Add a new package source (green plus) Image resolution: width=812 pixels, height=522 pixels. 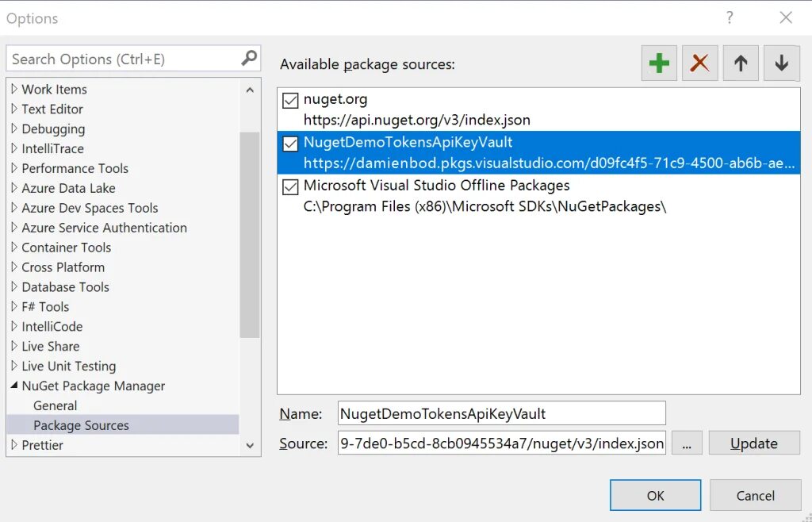[x=659, y=63]
